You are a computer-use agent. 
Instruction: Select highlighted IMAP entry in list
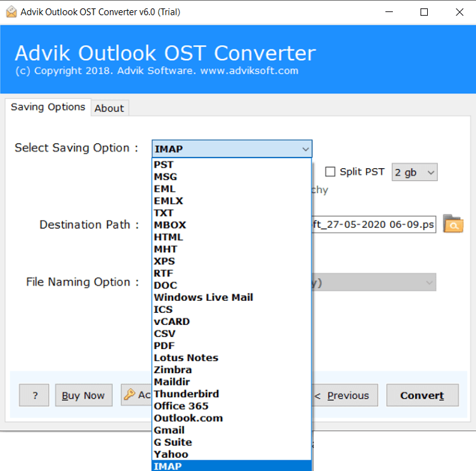[x=232, y=466]
